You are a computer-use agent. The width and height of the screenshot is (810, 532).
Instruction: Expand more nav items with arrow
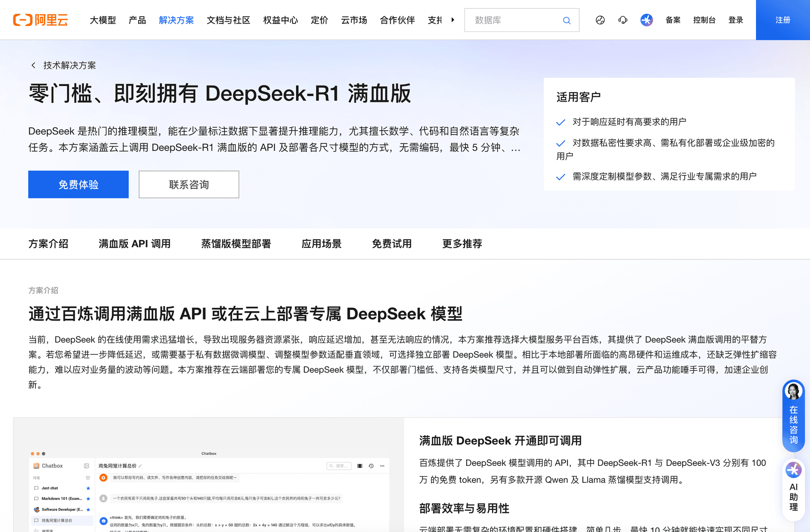point(453,20)
